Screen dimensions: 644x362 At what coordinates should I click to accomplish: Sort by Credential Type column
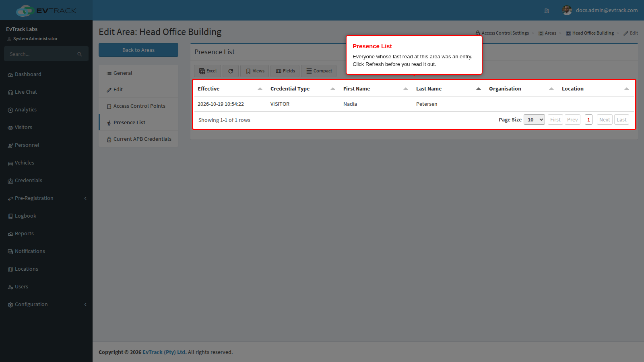[x=303, y=89]
